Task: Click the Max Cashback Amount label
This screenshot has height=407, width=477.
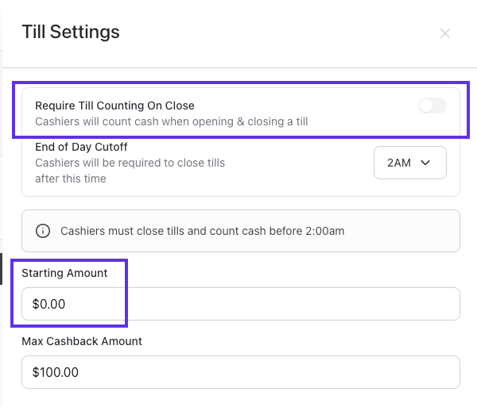Action: click(82, 341)
